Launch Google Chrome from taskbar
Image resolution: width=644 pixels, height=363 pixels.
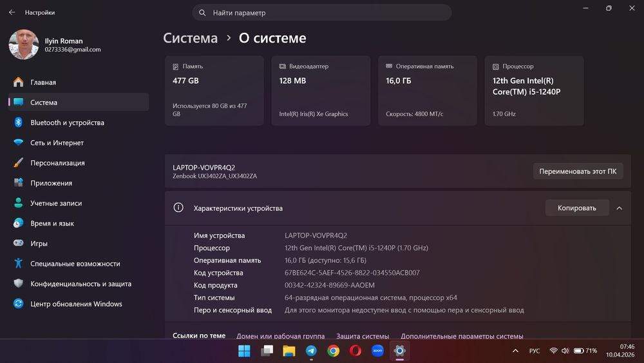pos(333,351)
